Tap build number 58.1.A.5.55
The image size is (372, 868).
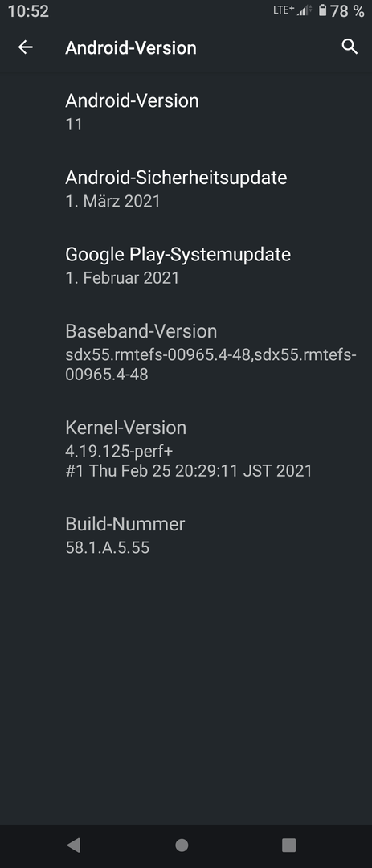[x=108, y=548]
